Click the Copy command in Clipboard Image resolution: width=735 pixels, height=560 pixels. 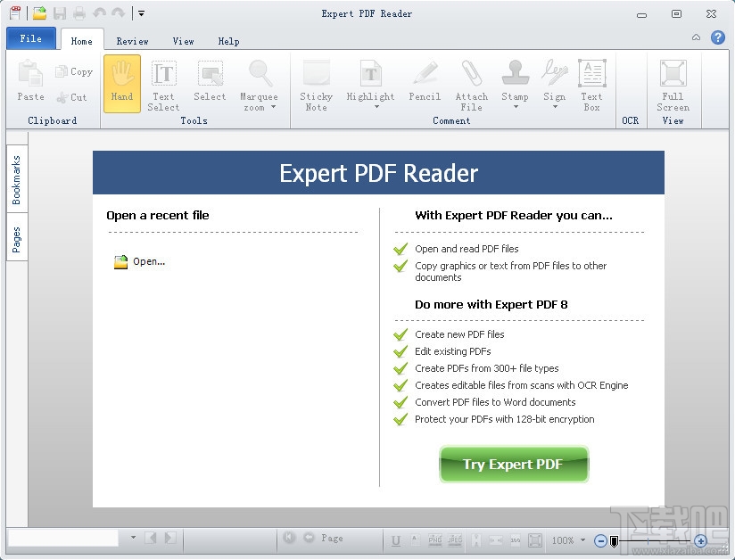click(74, 71)
